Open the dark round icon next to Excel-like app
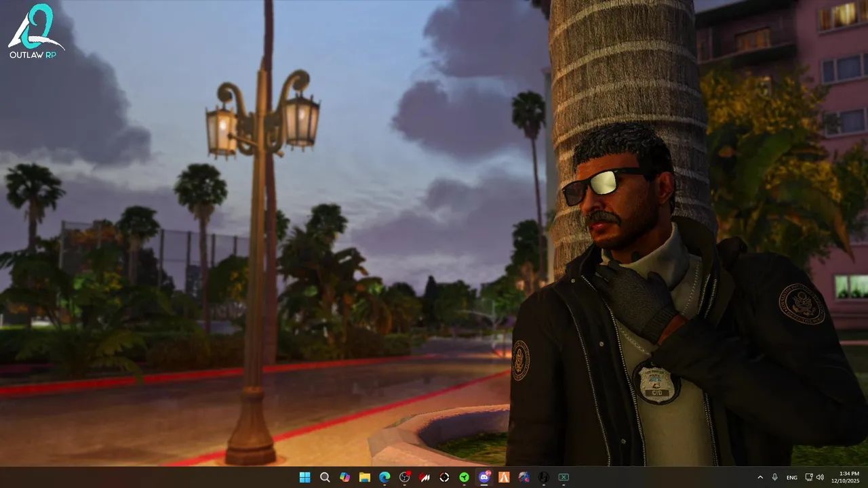 pos(544,477)
